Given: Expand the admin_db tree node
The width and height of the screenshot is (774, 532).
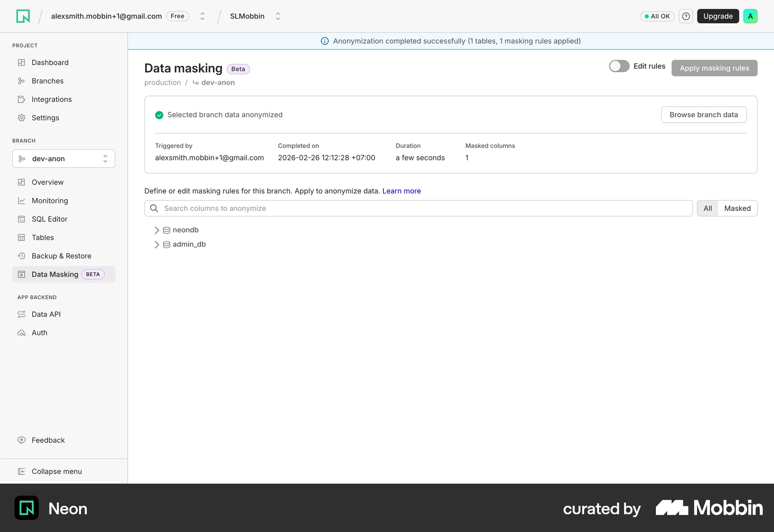Looking at the screenshot, I should pos(157,245).
